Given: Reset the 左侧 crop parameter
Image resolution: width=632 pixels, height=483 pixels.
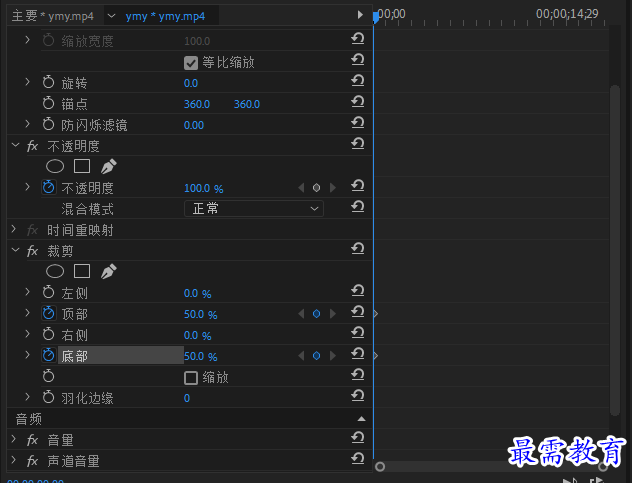Looking at the screenshot, I should [358, 291].
